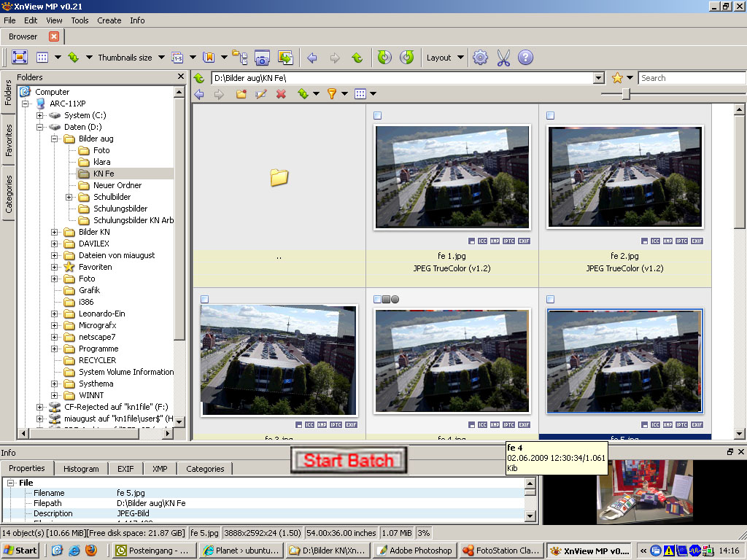747x560 pixels.
Task: Rotate left with green counterclockwise icon
Action: [x=384, y=58]
